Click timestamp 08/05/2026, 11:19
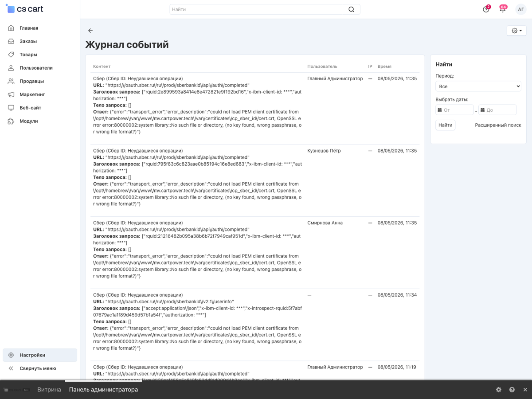532x399 pixels. pos(397,367)
